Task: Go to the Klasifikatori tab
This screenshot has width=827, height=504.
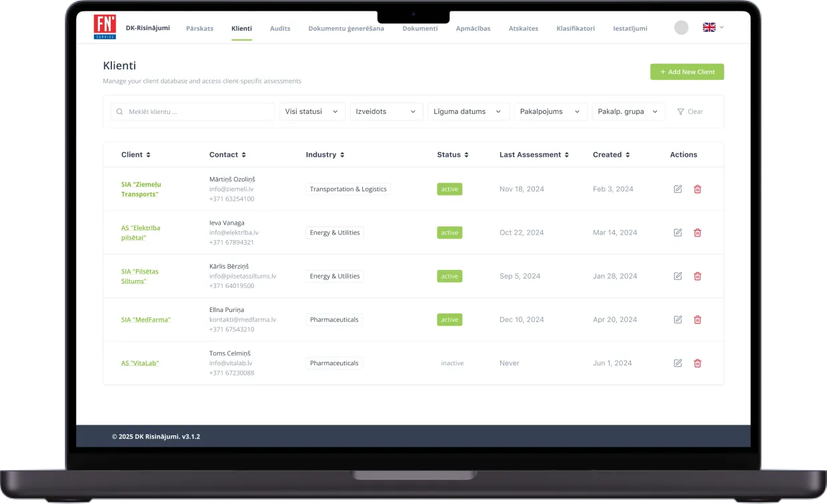Action: pos(576,29)
